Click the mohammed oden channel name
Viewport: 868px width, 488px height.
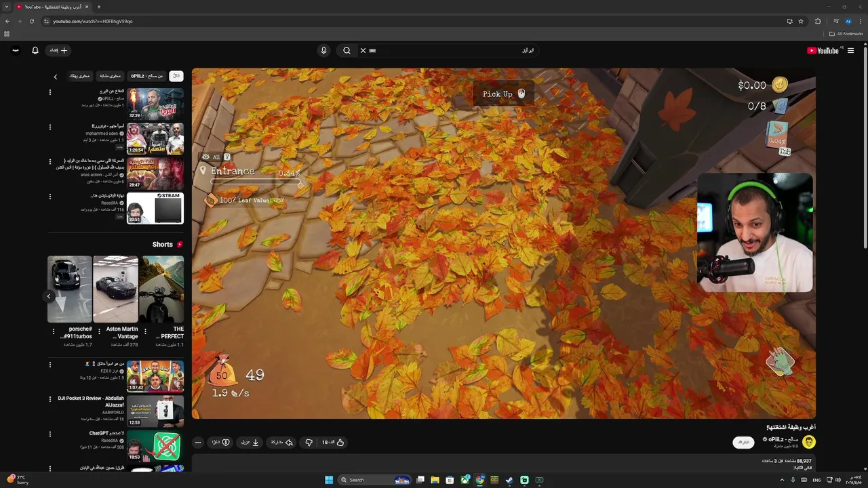click(x=102, y=134)
